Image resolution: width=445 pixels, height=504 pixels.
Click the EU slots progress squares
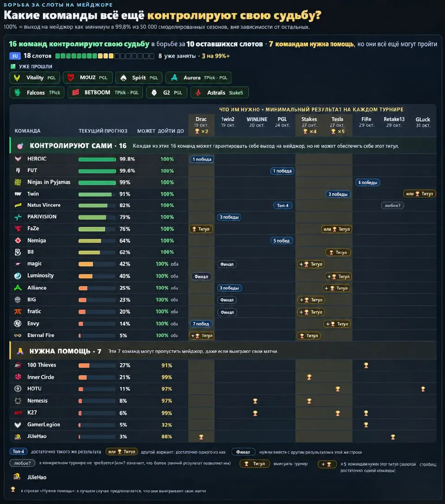pyautogui.click(x=104, y=56)
